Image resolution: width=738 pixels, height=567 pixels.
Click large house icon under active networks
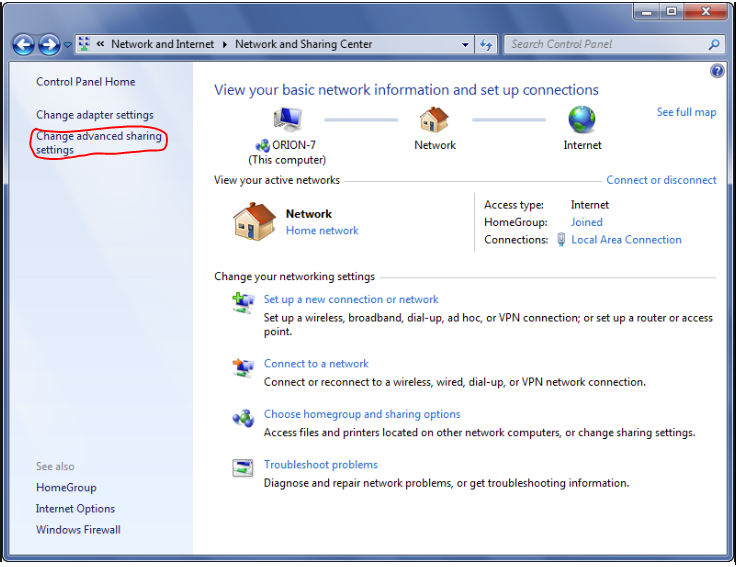[x=254, y=222]
